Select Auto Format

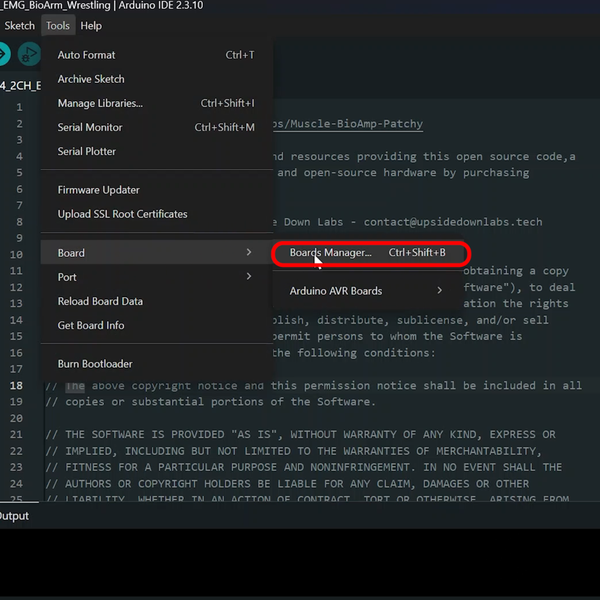[x=157, y=55]
